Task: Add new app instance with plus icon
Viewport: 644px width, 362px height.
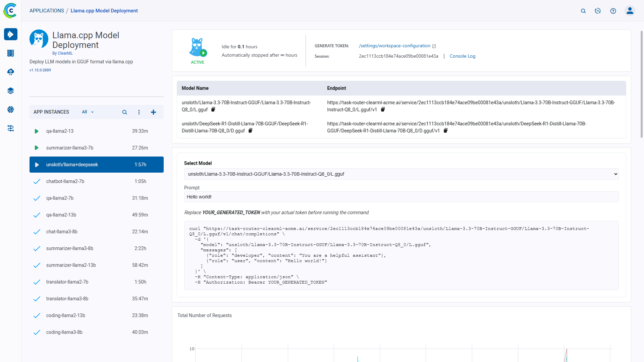Action: [x=153, y=112]
